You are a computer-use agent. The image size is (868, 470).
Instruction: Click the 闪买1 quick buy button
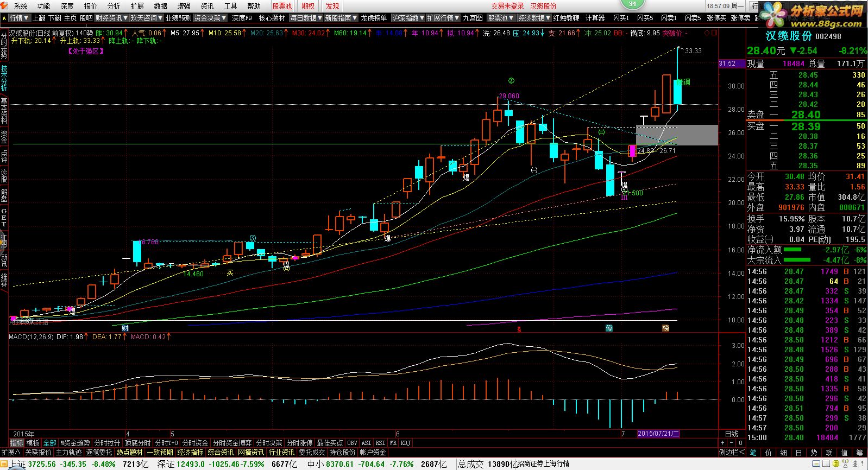[621, 18]
